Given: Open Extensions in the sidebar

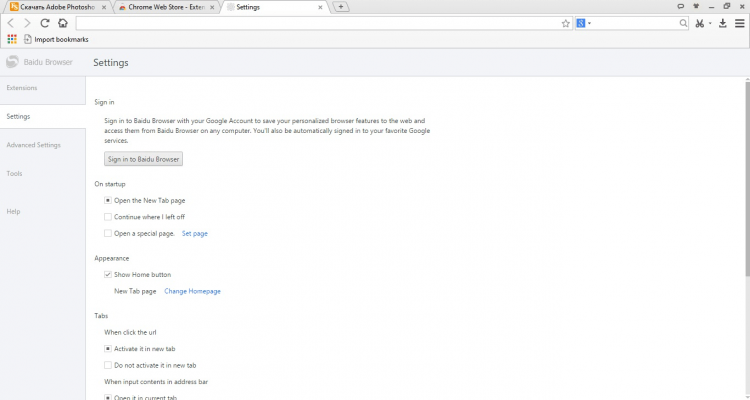Looking at the screenshot, I should pos(22,88).
